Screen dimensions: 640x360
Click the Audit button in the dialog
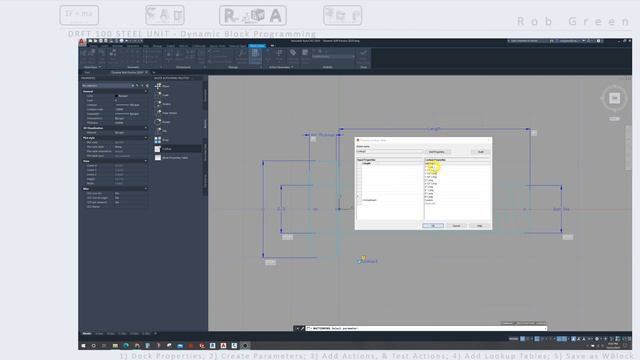tap(480, 152)
